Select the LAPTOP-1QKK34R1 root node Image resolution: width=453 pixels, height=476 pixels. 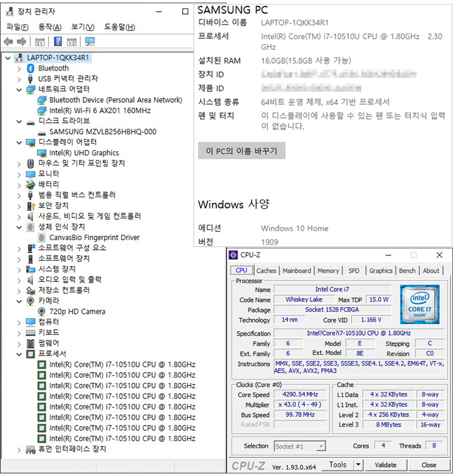click(58, 58)
